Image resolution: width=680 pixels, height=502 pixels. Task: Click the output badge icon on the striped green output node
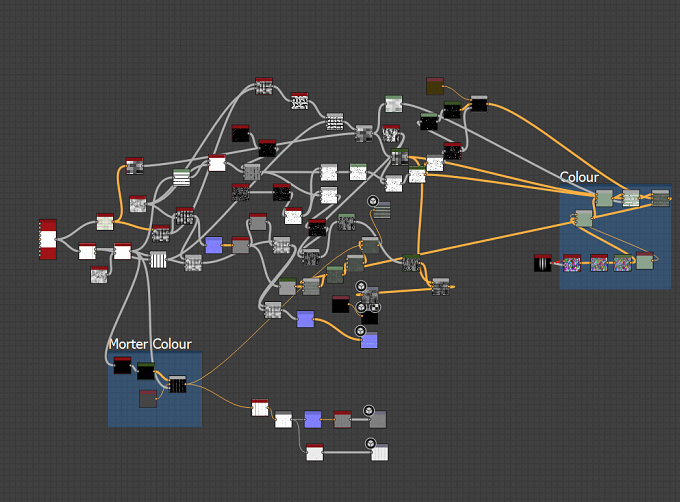[373, 201]
